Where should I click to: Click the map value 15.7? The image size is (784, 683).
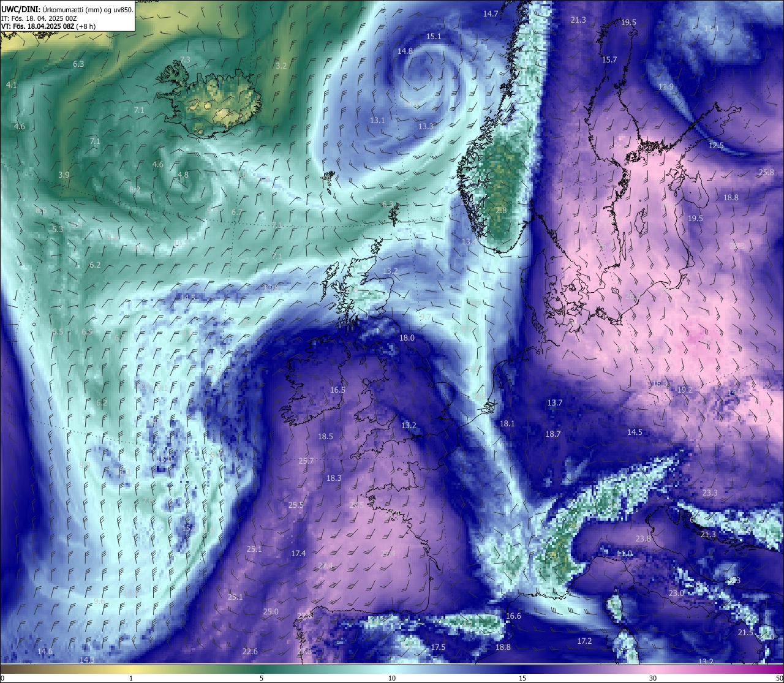(609, 60)
